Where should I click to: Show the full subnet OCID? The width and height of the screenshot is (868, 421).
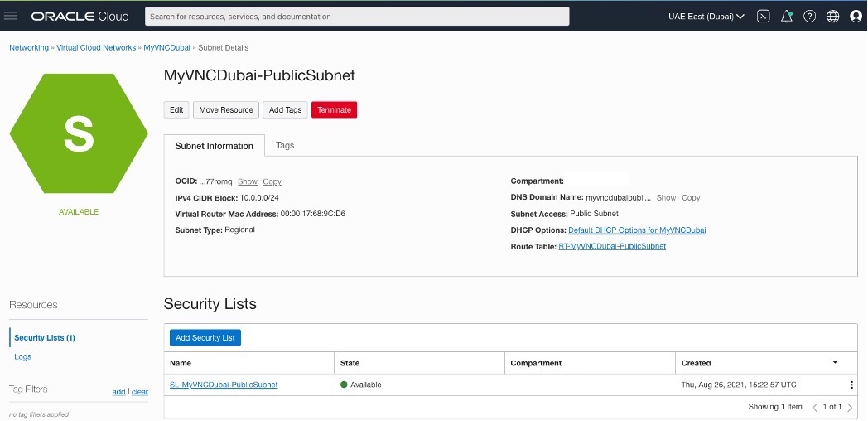pyautogui.click(x=248, y=181)
